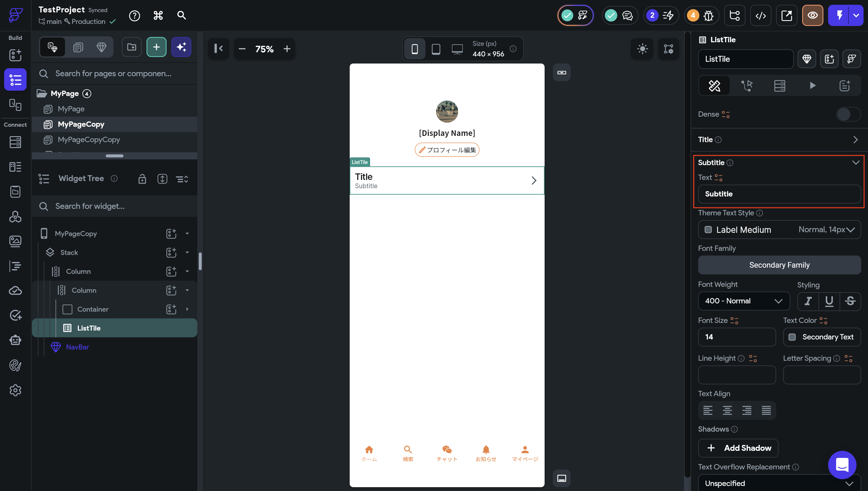Image resolution: width=868 pixels, height=491 pixels.
Task: Toggle light mode sun icon on canvas
Action: click(x=642, y=49)
